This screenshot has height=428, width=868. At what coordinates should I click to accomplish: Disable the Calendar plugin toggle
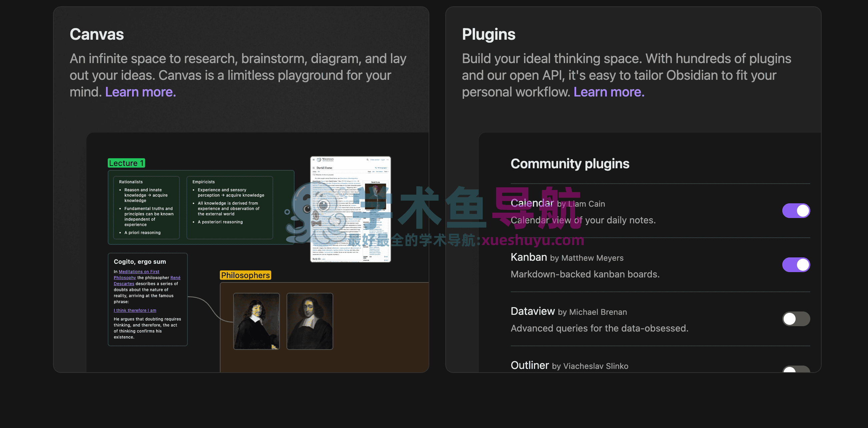click(x=796, y=211)
